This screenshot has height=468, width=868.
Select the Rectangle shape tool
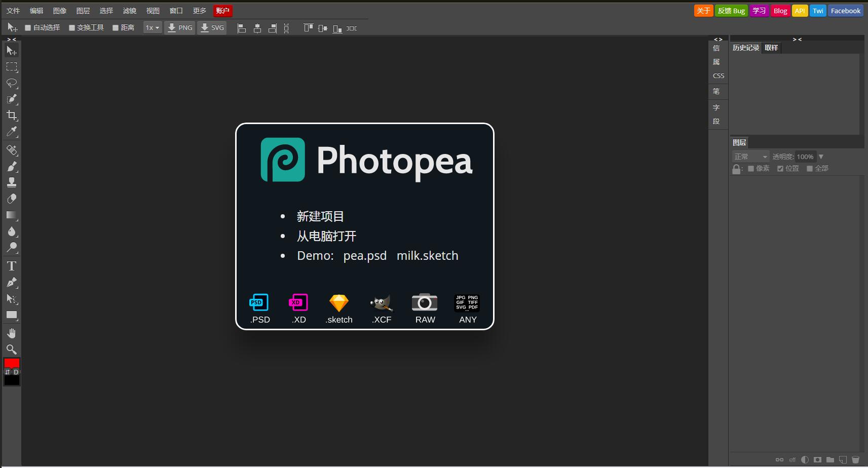[x=11, y=315]
